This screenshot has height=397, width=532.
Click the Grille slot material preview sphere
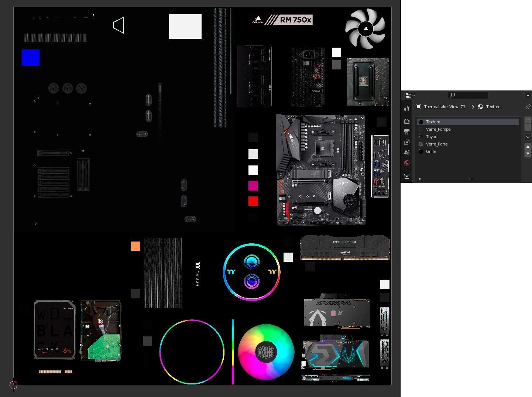pyautogui.click(x=421, y=151)
